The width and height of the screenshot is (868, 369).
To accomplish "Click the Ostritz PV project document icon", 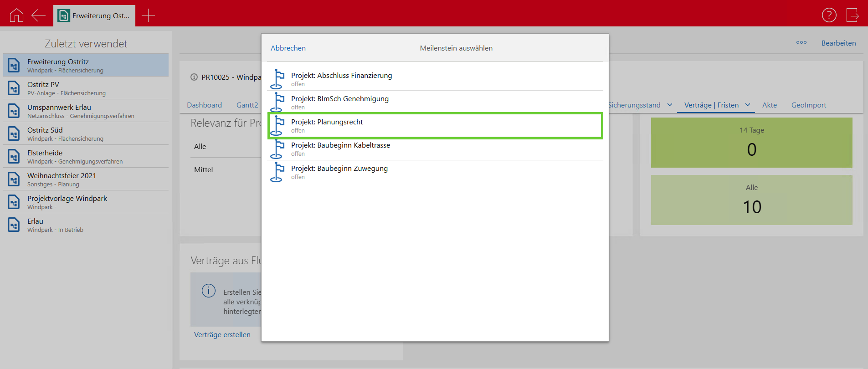I will coord(14,88).
